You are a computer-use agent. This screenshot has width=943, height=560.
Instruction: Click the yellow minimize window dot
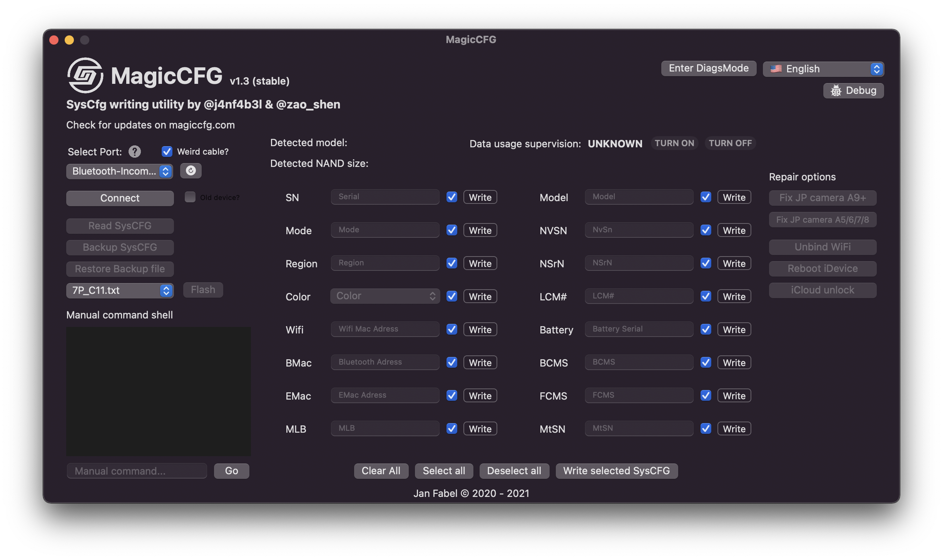(x=69, y=40)
